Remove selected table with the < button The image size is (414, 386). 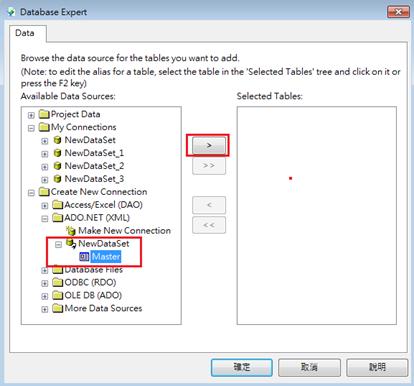pyautogui.click(x=209, y=205)
